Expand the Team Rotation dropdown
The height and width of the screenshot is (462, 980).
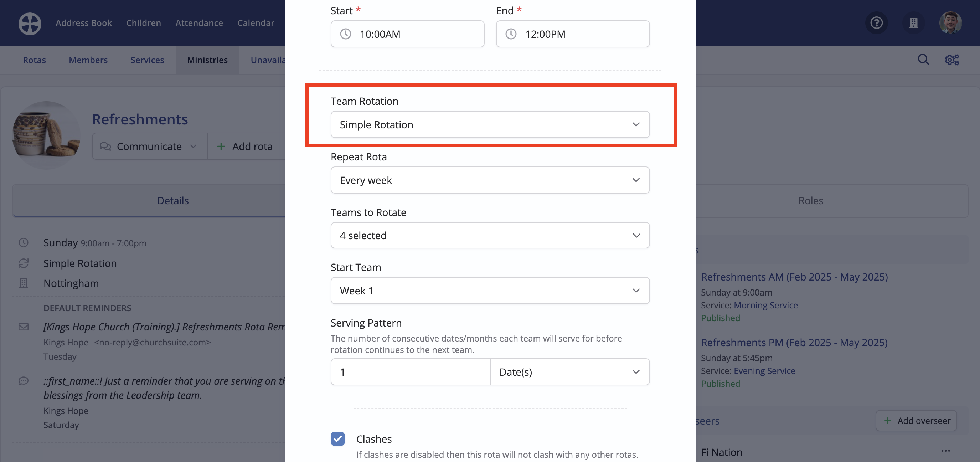490,124
